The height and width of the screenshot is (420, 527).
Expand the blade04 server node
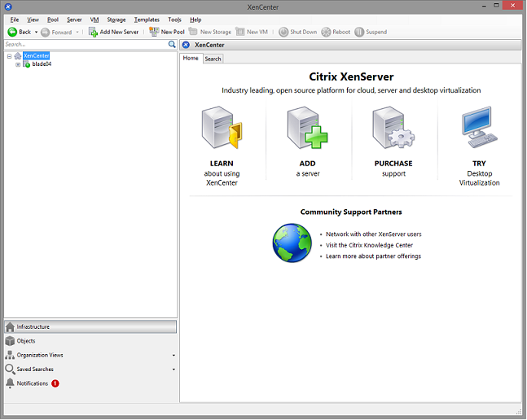pyautogui.click(x=18, y=64)
